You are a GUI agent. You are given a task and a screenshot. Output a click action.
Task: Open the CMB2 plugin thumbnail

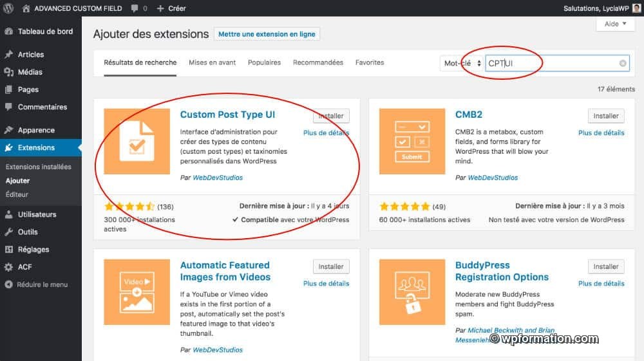point(412,141)
